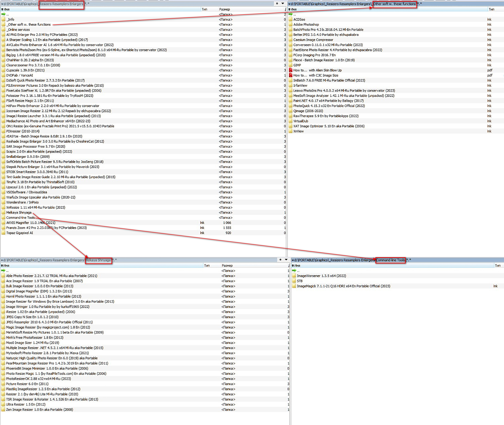Click the folder icon beside _Info
The image size is (504, 425).
pyautogui.click(x=3, y=19)
